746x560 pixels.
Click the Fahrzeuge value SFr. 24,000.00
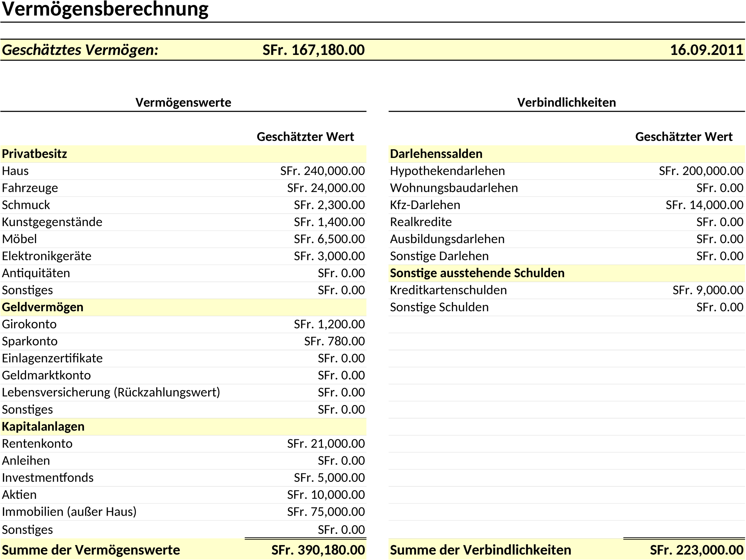click(x=326, y=188)
